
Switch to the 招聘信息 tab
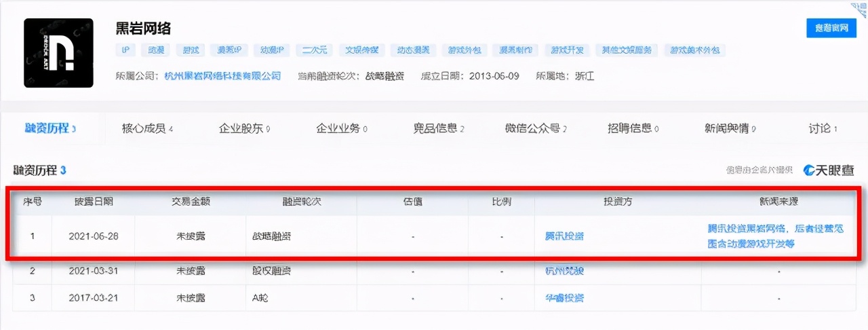click(633, 128)
